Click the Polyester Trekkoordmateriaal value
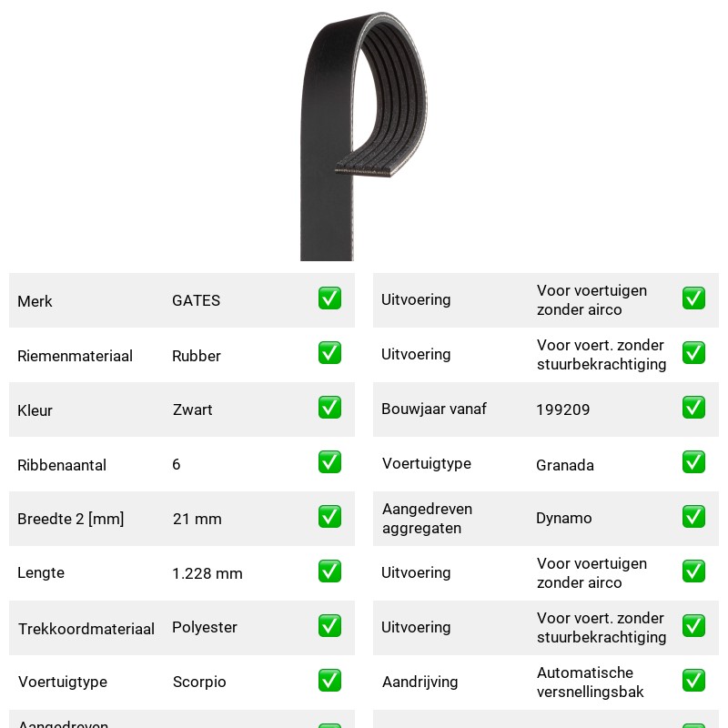Viewport: 728px width, 728px height. coord(204,627)
